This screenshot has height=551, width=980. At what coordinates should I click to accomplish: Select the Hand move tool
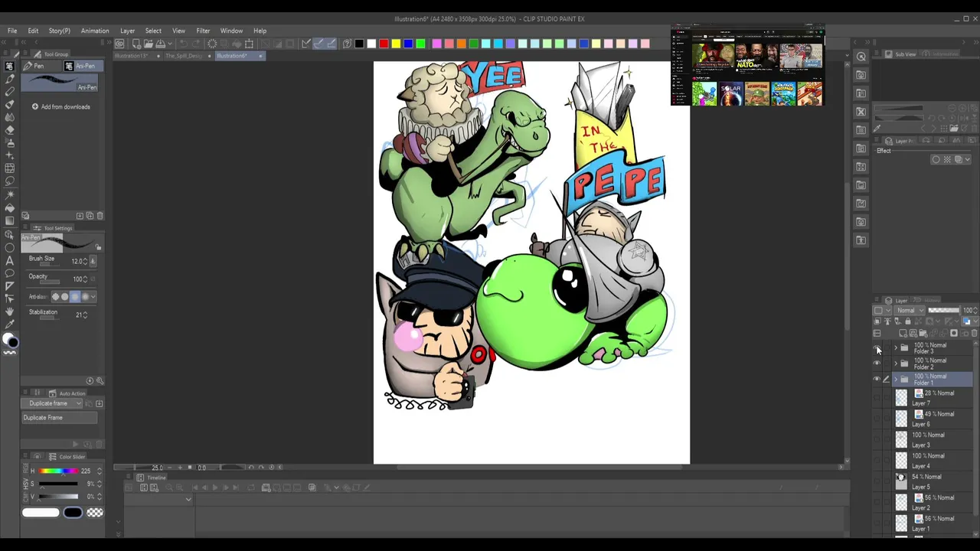(9, 311)
